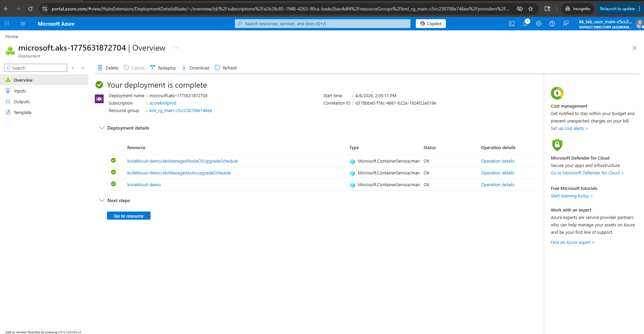
Task: Click Redeploy in the toolbar
Action: (163, 68)
